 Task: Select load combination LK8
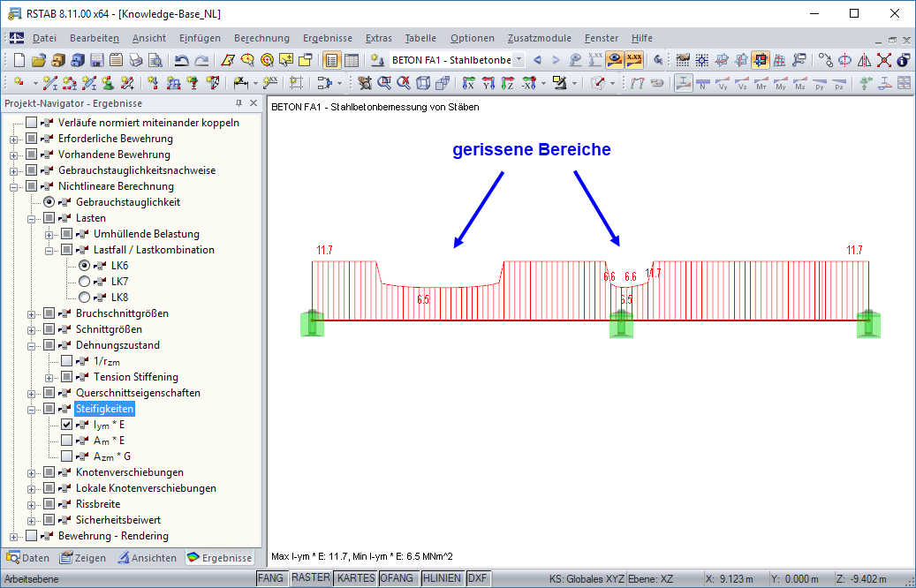[85, 298]
